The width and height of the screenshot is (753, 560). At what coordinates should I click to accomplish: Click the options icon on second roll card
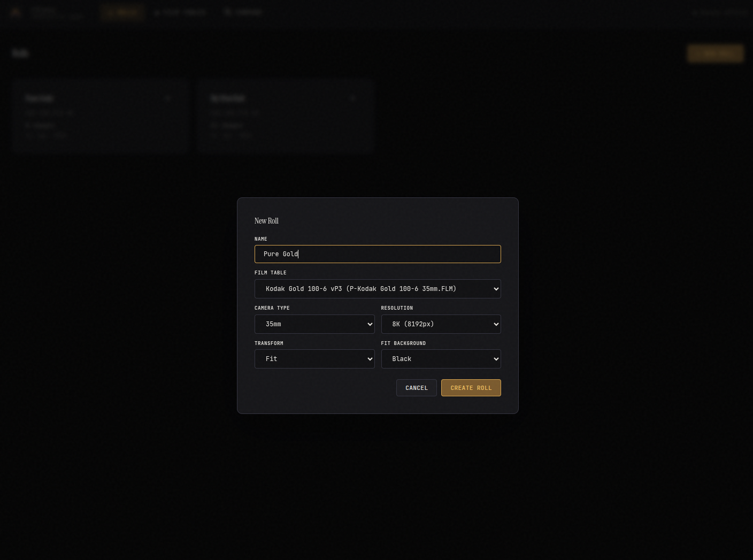click(x=352, y=98)
